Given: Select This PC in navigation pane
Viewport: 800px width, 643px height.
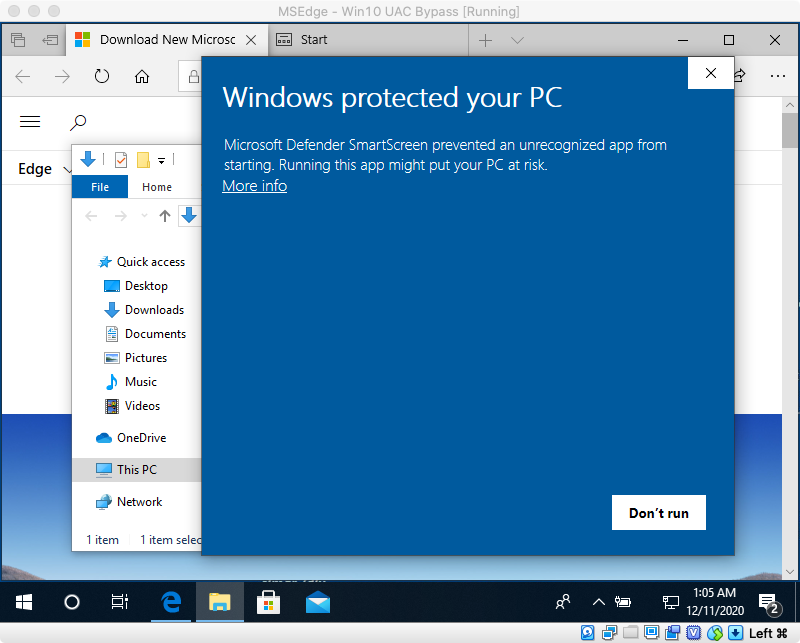Looking at the screenshot, I should 137,469.
